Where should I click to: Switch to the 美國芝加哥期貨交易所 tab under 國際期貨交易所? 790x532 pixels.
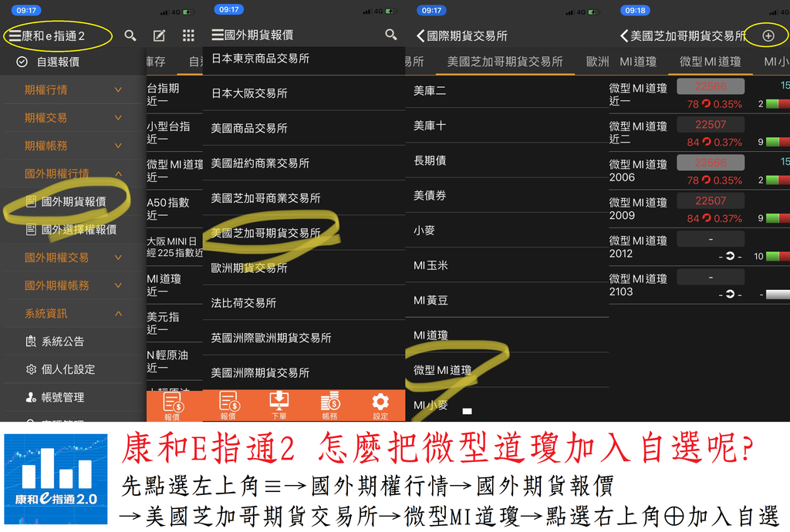tap(505, 62)
